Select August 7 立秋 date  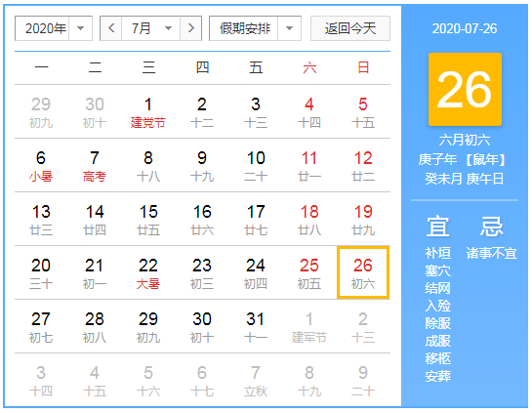coord(256,381)
